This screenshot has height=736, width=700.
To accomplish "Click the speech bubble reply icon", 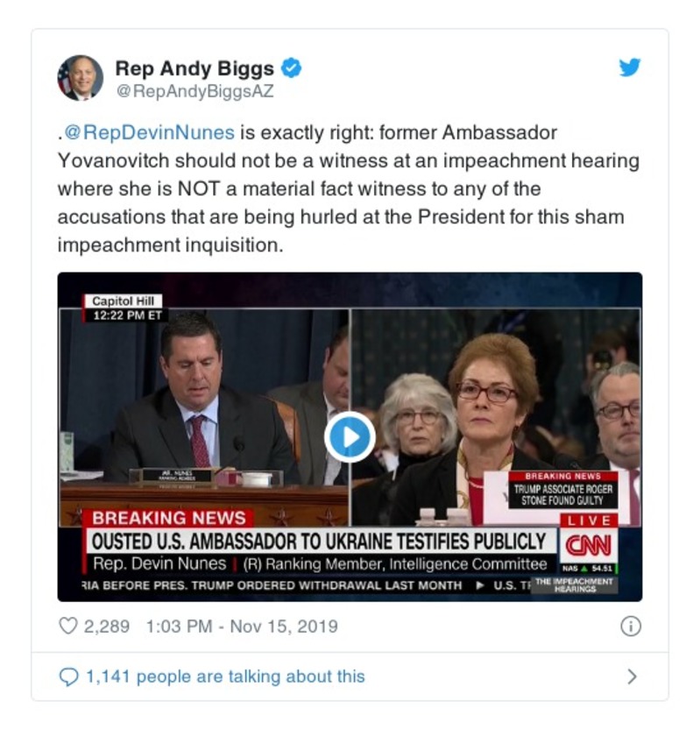I will click(x=68, y=676).
